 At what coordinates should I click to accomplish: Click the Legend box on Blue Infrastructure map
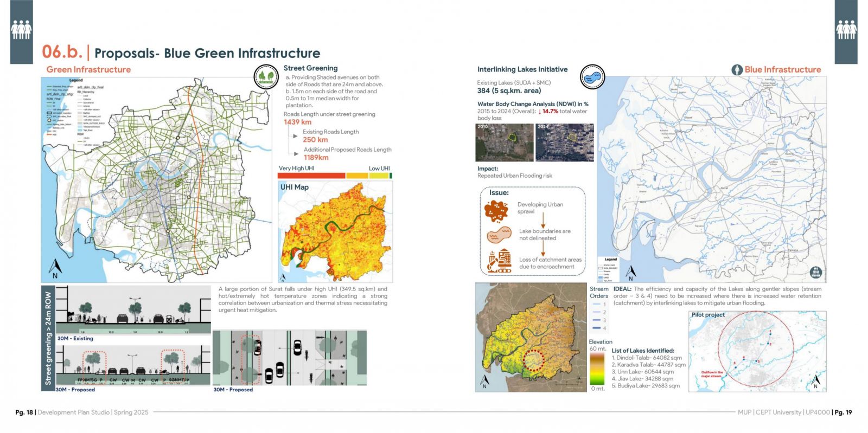[611, 269]
